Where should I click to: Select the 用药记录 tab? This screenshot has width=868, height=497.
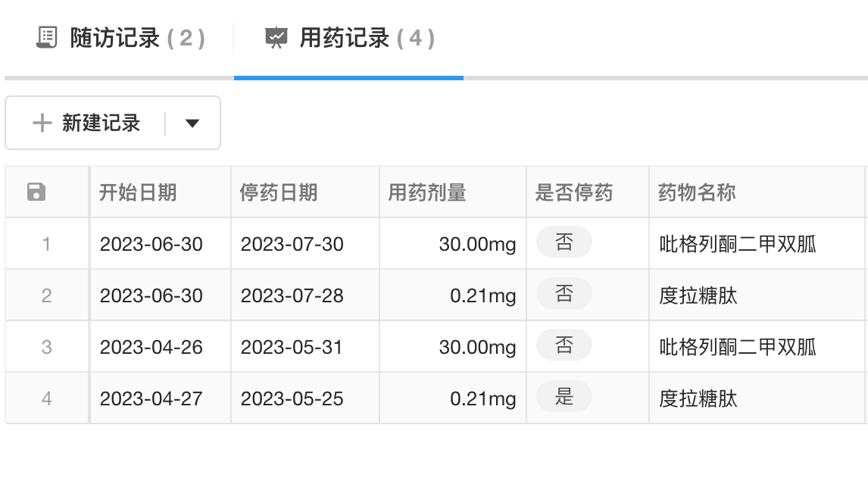[348, 38]
